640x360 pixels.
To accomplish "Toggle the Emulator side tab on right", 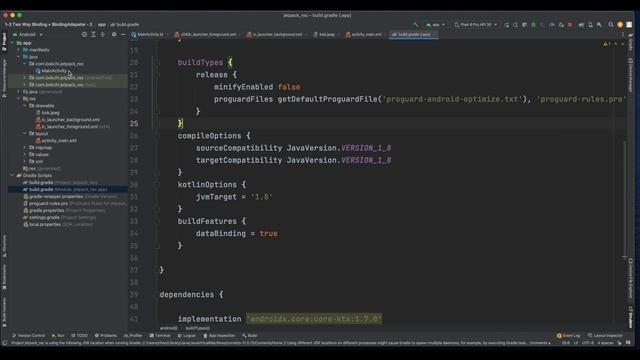I will pyautogui.click(x=631, y=317).
